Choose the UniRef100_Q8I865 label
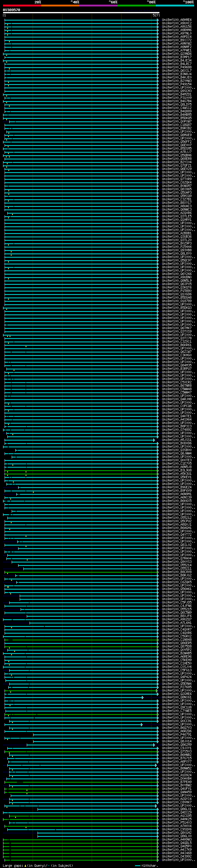The width and height of the screenshot is (197, 868). 176,189
